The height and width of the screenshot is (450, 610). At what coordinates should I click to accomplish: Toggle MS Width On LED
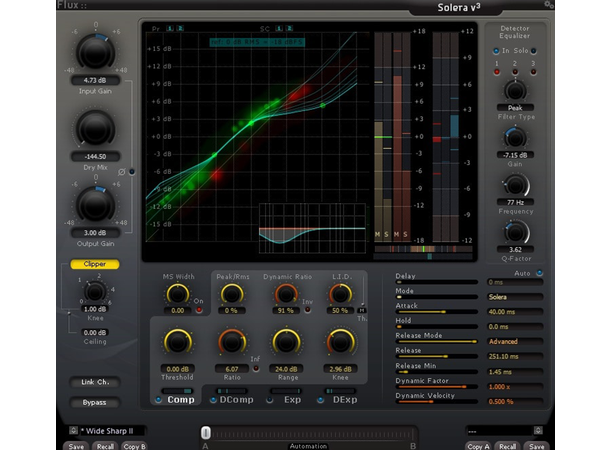click(199, 310)
